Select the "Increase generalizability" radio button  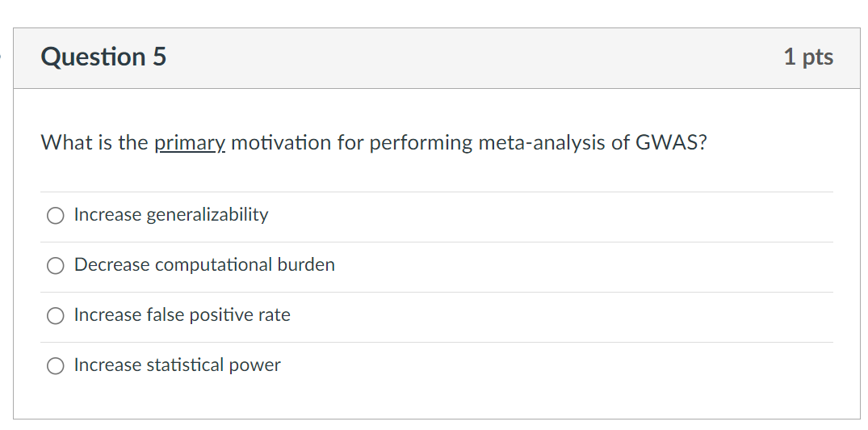55,216
